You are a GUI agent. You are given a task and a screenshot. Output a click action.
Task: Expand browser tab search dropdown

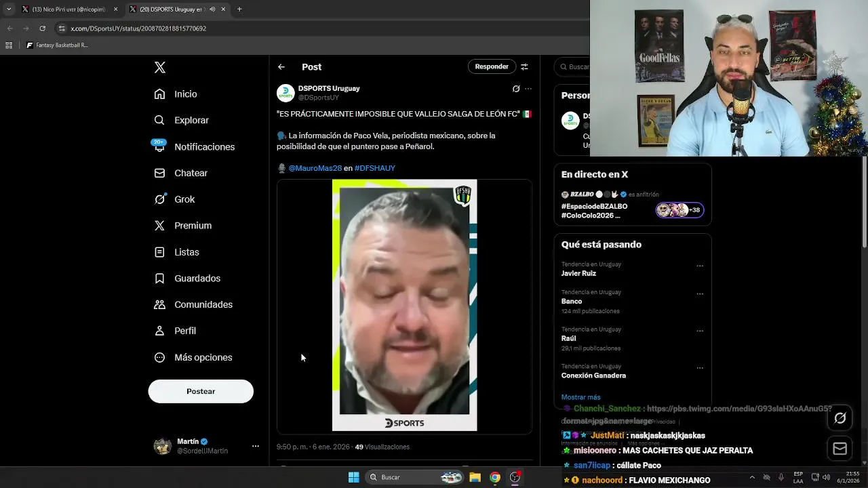[x=9, y=9]
